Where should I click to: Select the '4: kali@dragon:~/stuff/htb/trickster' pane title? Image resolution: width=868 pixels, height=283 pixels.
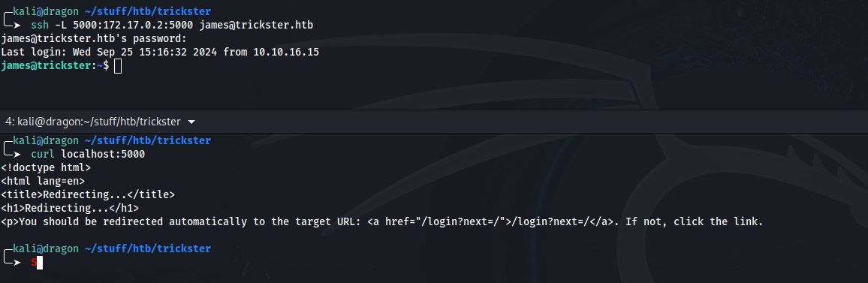point(93,122)
